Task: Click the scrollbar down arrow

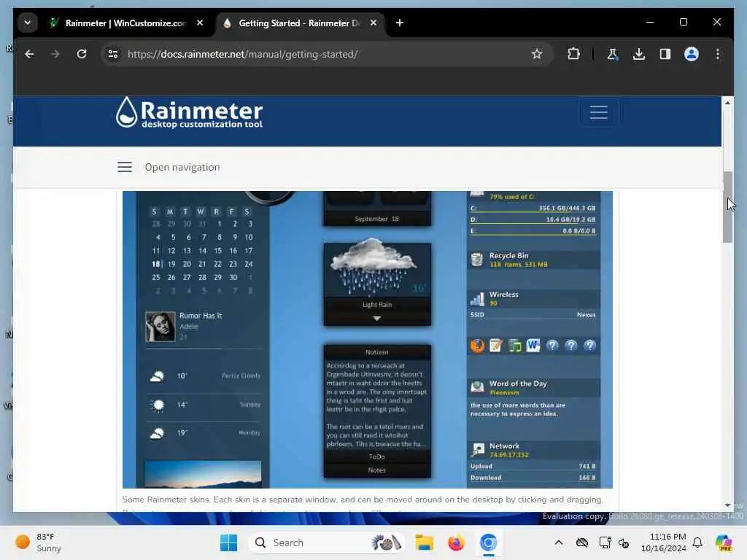Action: tap(727, 505)
